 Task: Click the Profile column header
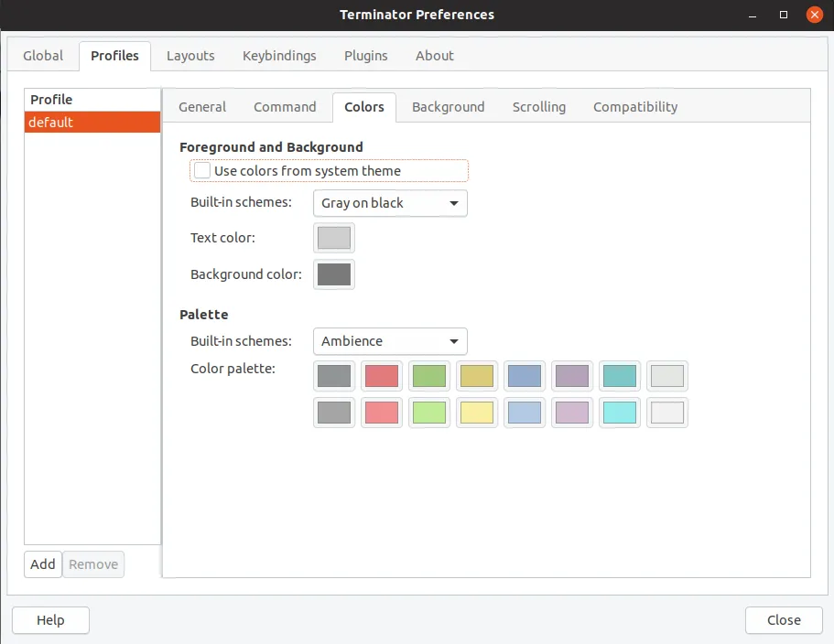[x=92, y=100]
